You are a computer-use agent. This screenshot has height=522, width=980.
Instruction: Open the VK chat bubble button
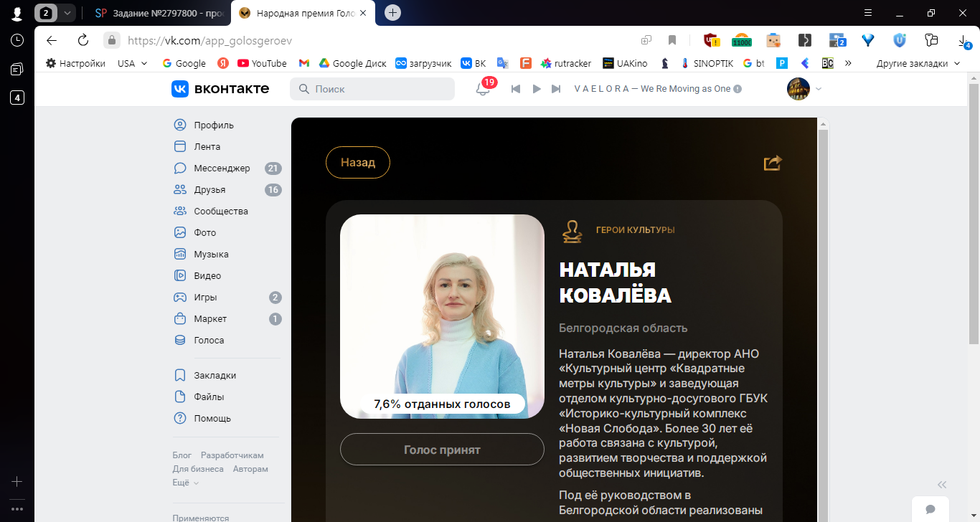pyautogui.click(x=930, y=509)
